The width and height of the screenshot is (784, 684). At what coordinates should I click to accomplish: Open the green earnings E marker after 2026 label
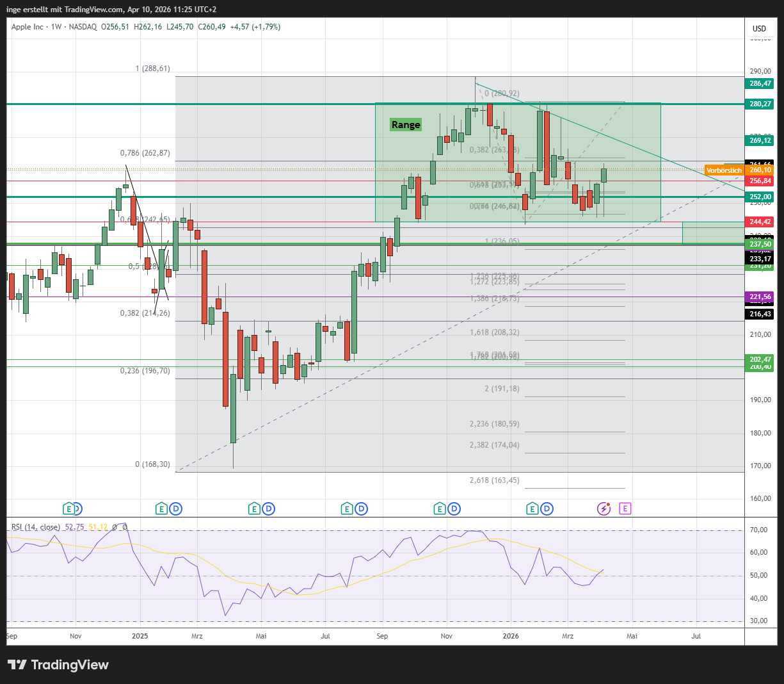click(x=532, y=509)
